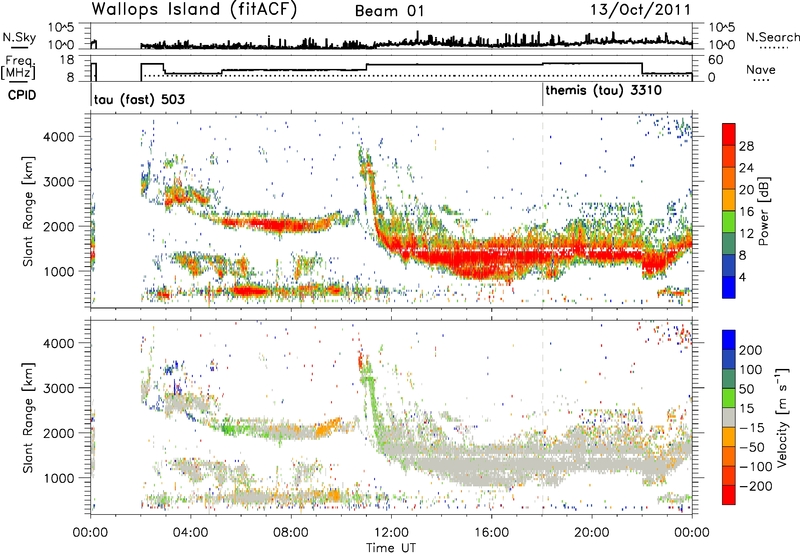Click the 3000 tick in the velocity panel

click(58, 388)
